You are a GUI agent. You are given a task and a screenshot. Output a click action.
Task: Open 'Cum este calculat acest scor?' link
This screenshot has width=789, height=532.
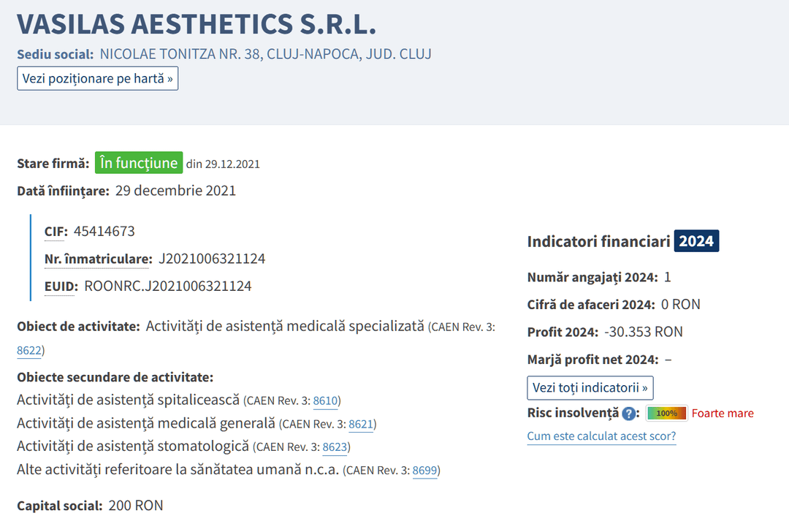(601, 437)
